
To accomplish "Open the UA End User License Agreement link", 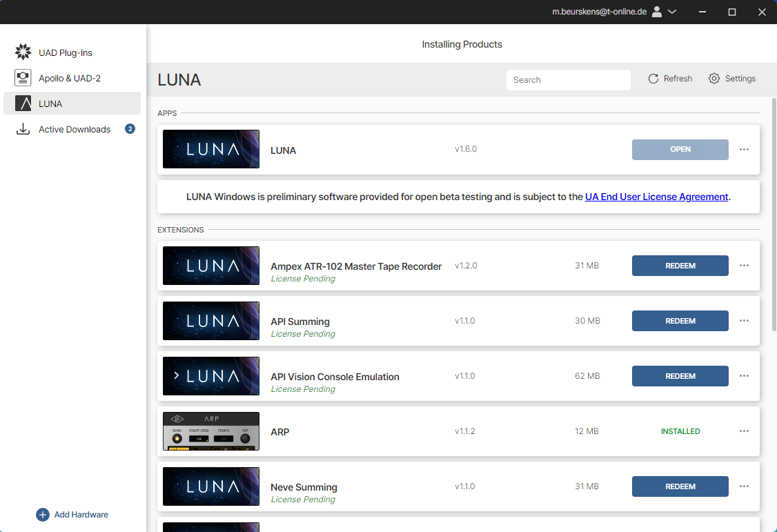I will point(656,197).
